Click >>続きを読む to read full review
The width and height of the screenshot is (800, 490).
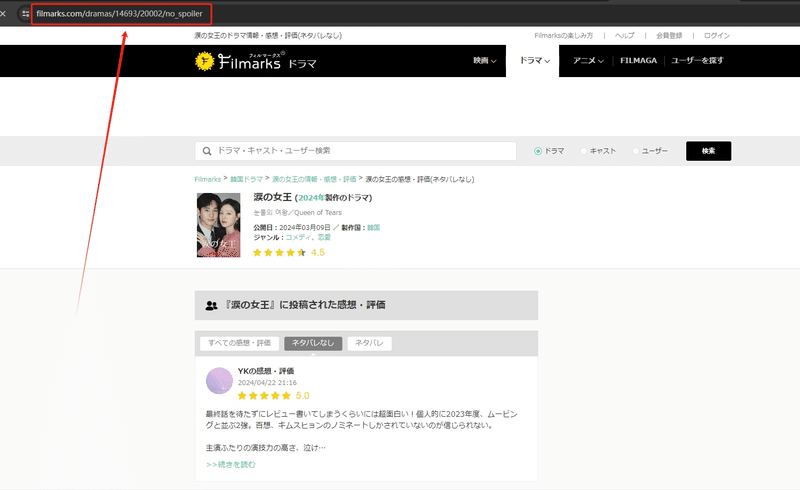click(231, 464)
